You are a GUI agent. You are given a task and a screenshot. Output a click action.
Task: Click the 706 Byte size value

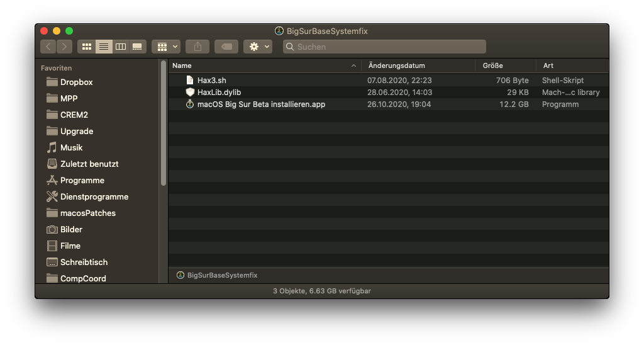click(512, 80)
